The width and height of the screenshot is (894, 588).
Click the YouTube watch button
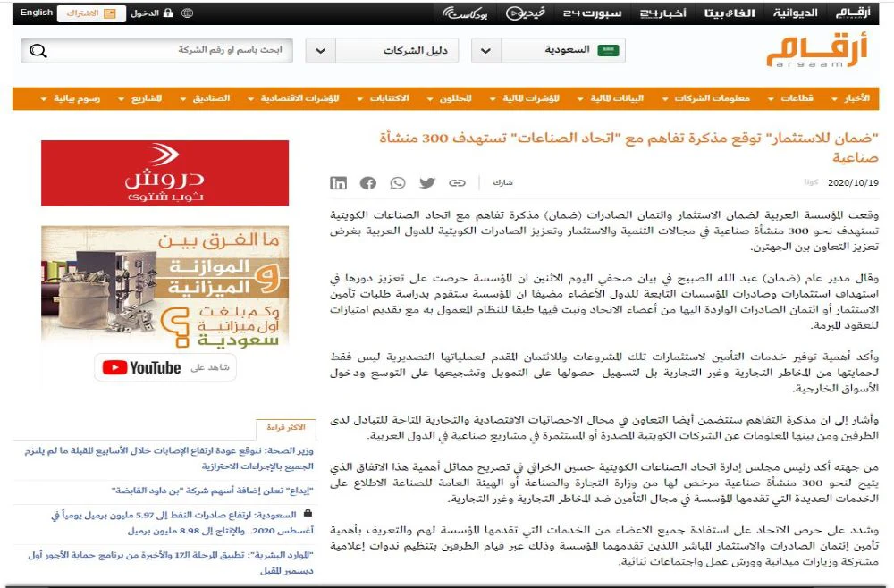[x=165, y=367]
